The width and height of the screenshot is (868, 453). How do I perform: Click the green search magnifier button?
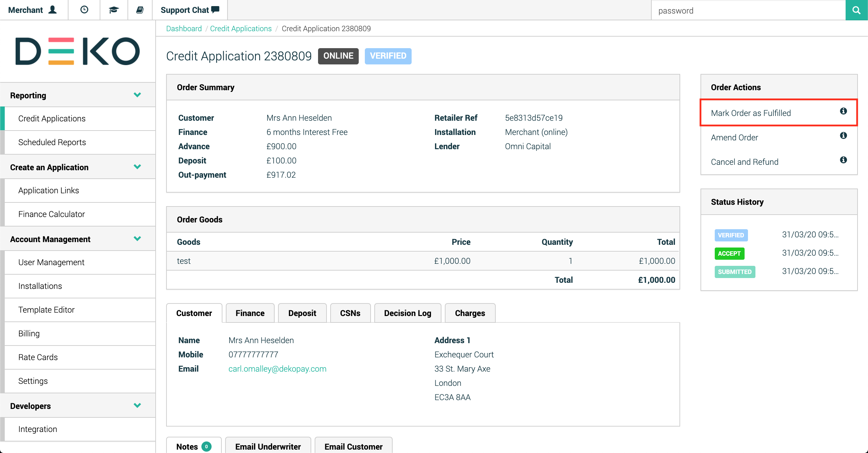(x=856, y=10)
